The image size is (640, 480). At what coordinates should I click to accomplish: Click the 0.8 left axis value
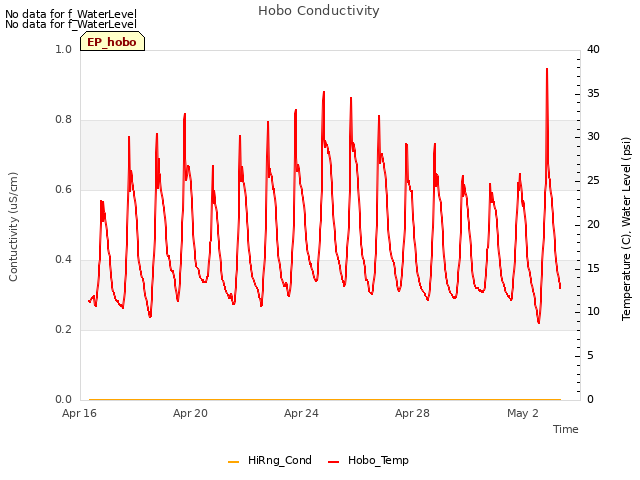click(63, 120)
